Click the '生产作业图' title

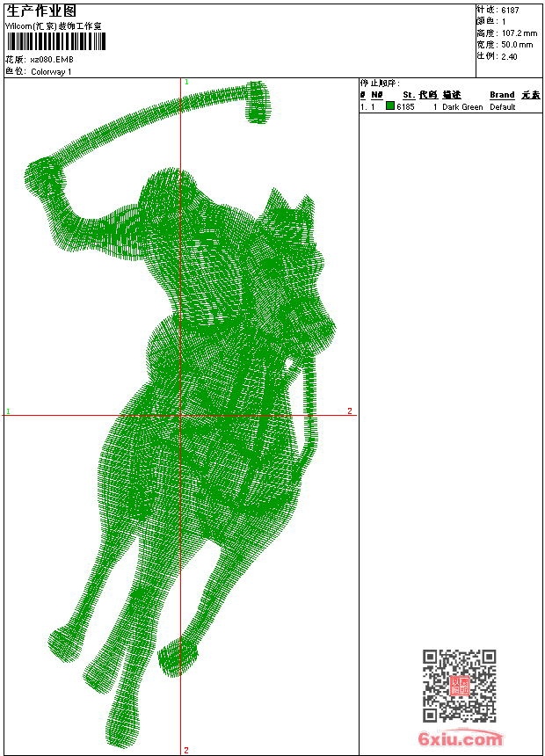pos(41,11)
